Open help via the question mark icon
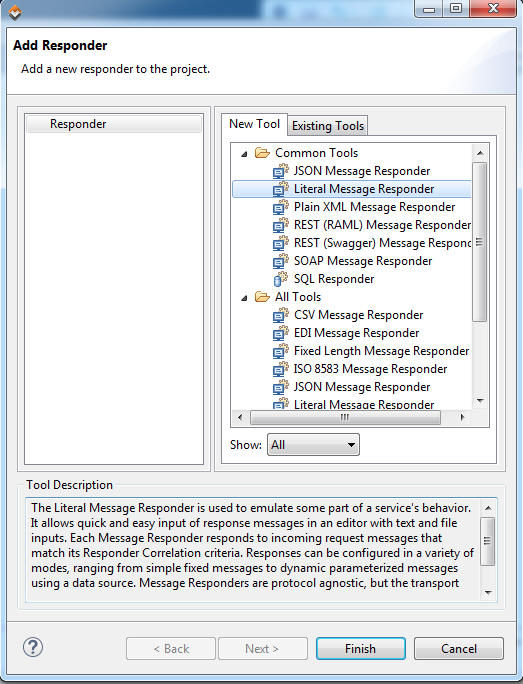The height and width of the screenshot is (684, 523). pos(33,647)
